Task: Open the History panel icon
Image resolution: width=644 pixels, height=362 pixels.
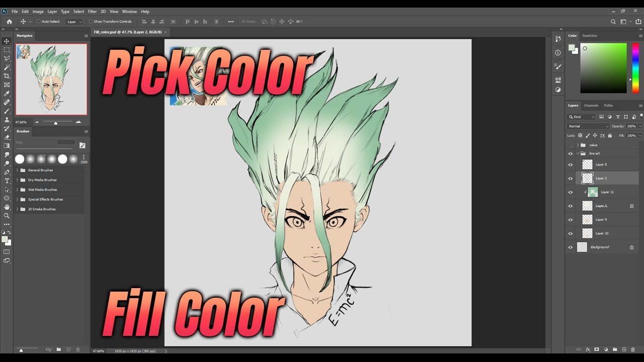Action: tap(558, 39)
